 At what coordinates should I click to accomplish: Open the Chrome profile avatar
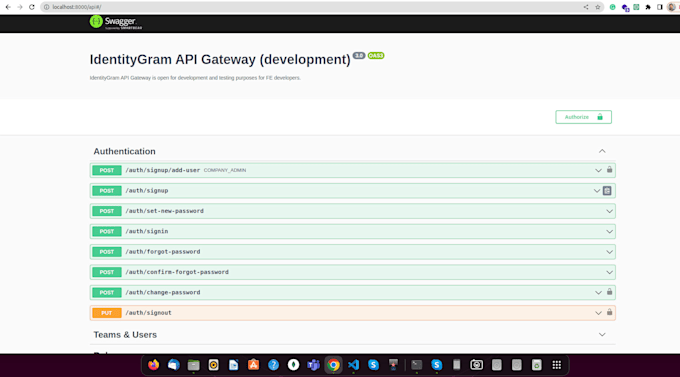[x=672, y=7]
